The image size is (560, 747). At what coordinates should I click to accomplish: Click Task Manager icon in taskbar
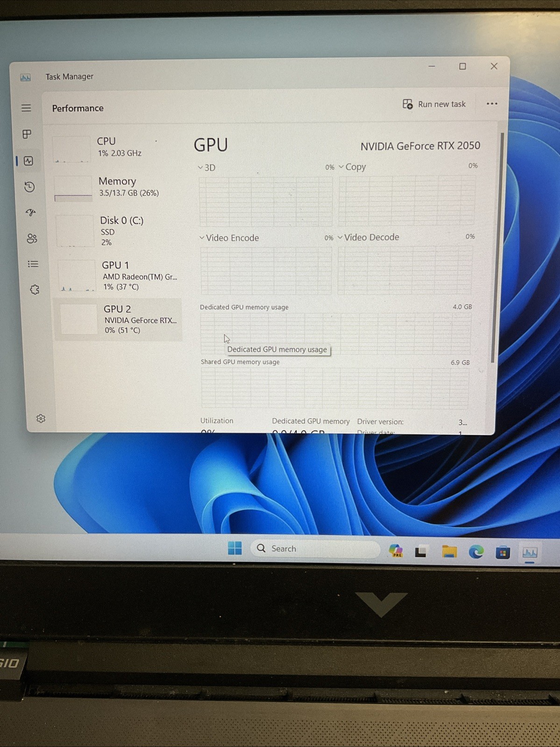tap(530, 553)
